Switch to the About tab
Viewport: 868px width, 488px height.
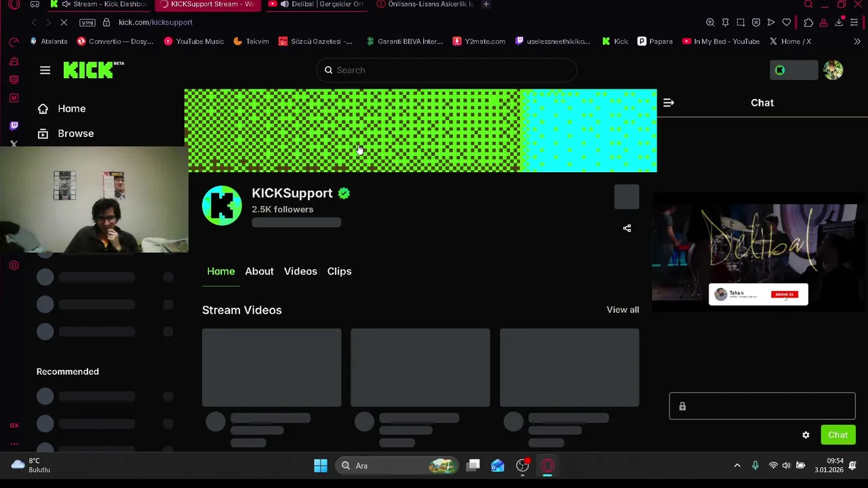tap(259, 271)
